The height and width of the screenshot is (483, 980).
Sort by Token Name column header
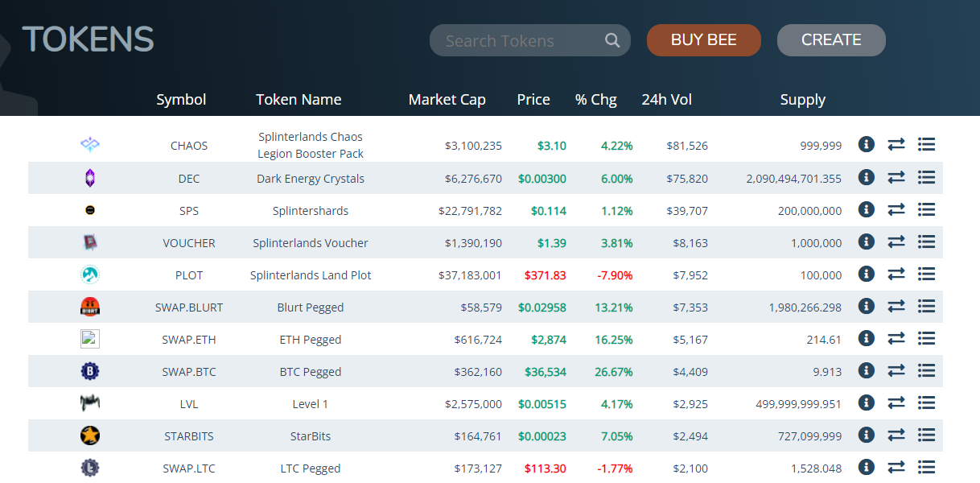click(299, 100)
